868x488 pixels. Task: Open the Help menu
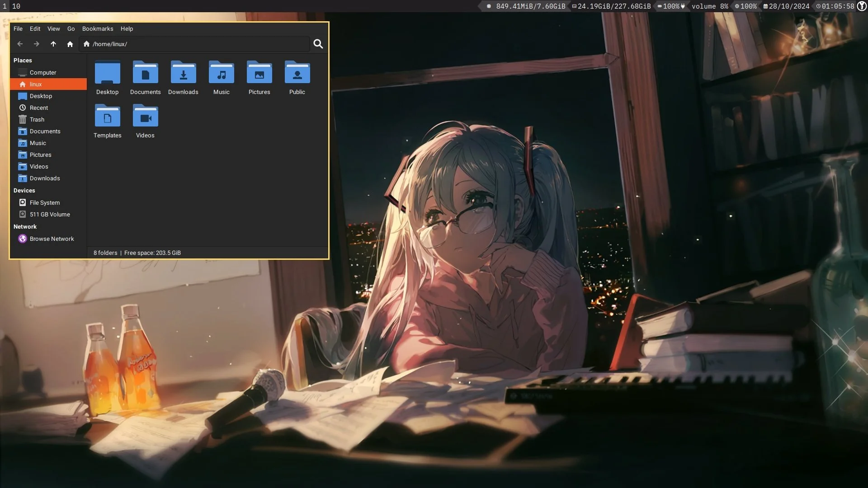[x=127, y=28]
